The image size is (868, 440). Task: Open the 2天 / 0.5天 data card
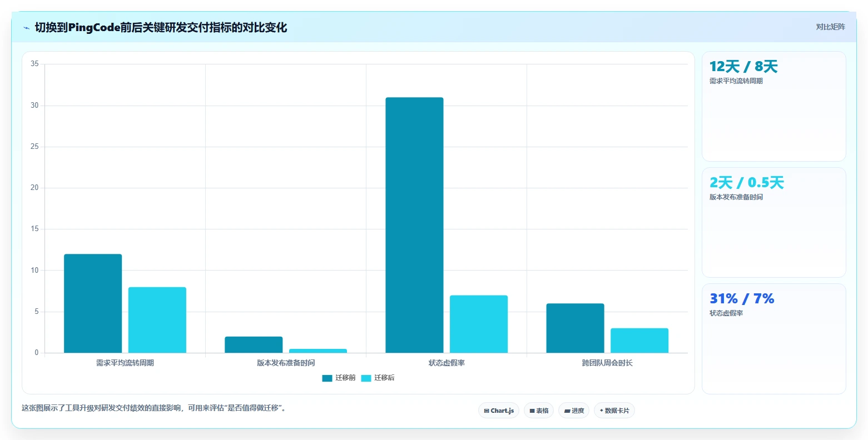click(774, 222)
